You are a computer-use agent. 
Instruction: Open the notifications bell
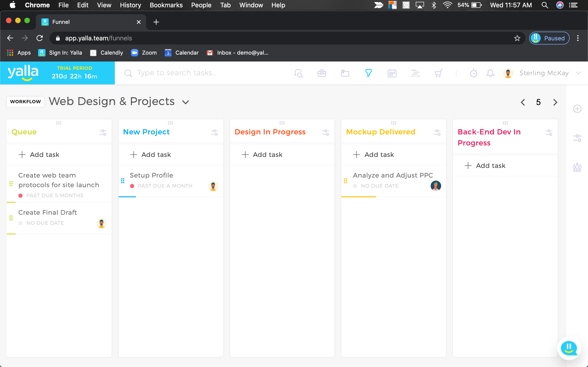click(x=490, y=73)
